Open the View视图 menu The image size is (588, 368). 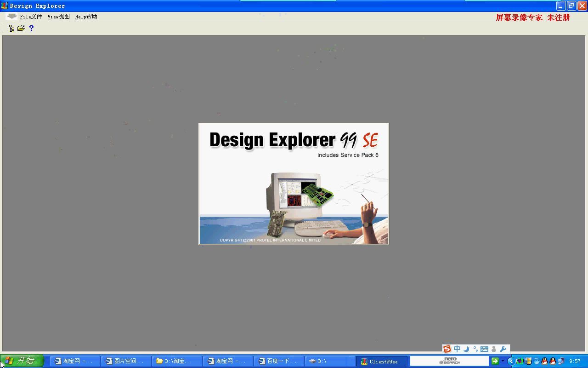tap(58, 17)
